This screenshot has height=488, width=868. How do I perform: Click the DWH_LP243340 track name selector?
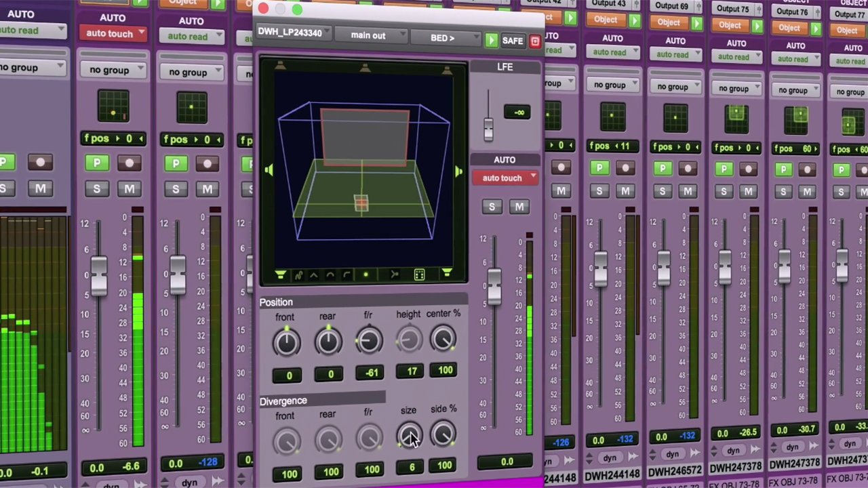coord(293,32)
